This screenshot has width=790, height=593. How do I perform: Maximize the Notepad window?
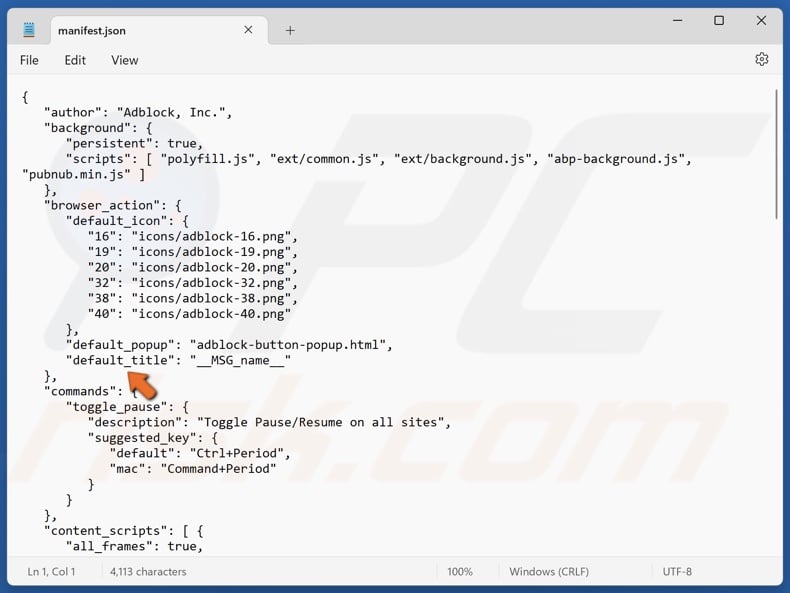(719, 21)
